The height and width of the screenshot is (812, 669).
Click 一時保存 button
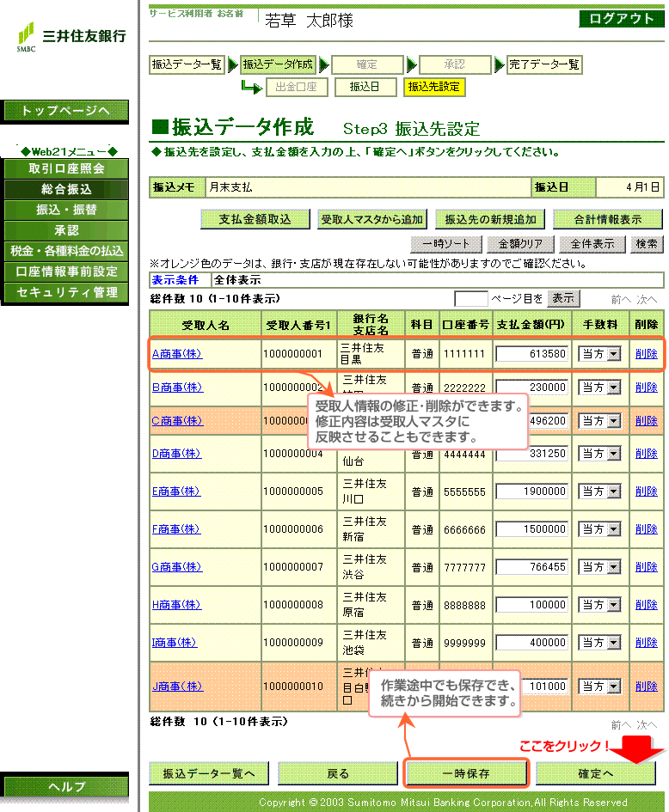click(x=466, y=773)
